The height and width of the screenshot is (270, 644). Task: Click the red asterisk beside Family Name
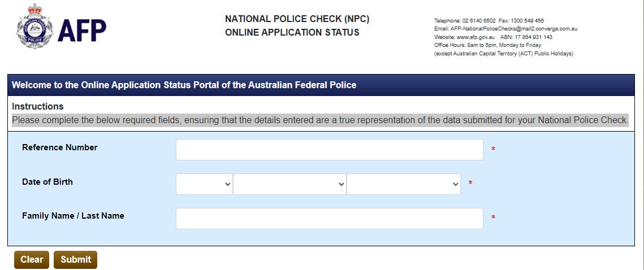[493, 218]
